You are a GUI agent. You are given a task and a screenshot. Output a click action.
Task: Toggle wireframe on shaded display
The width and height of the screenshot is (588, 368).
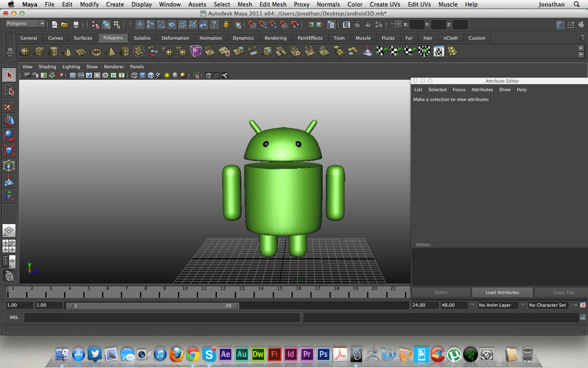150,75
